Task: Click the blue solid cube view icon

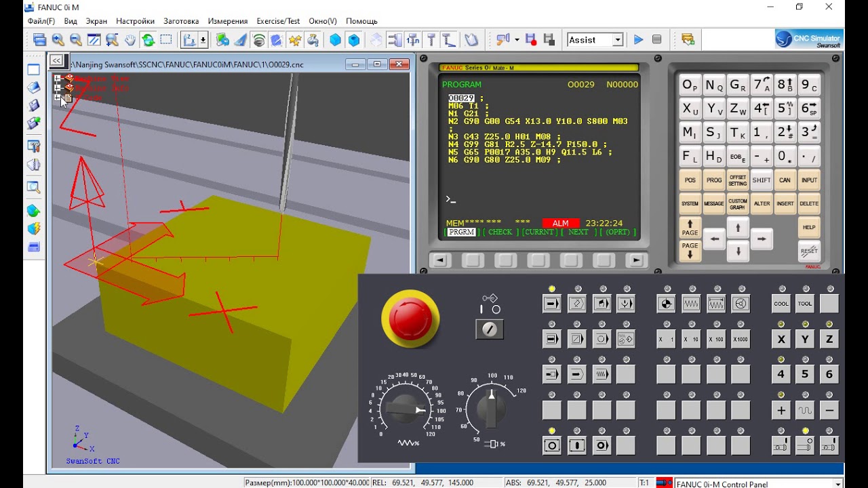Action: [335, 40]
